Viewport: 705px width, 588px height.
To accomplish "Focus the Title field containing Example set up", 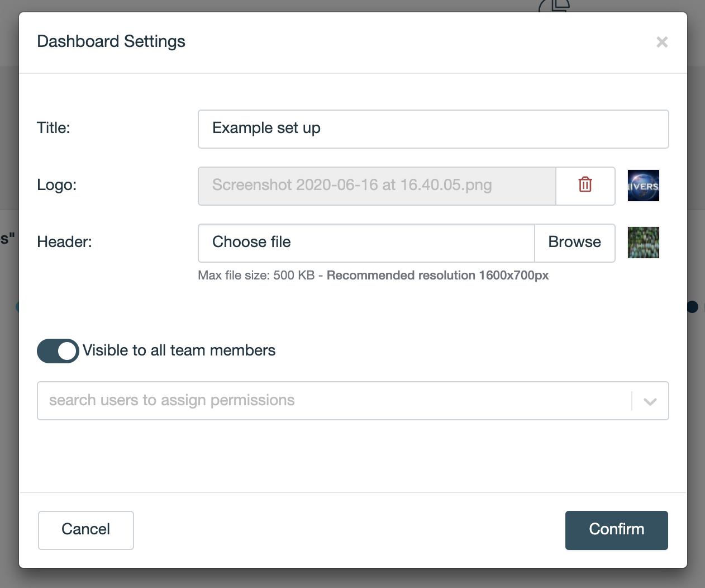I will pos(433,129).
